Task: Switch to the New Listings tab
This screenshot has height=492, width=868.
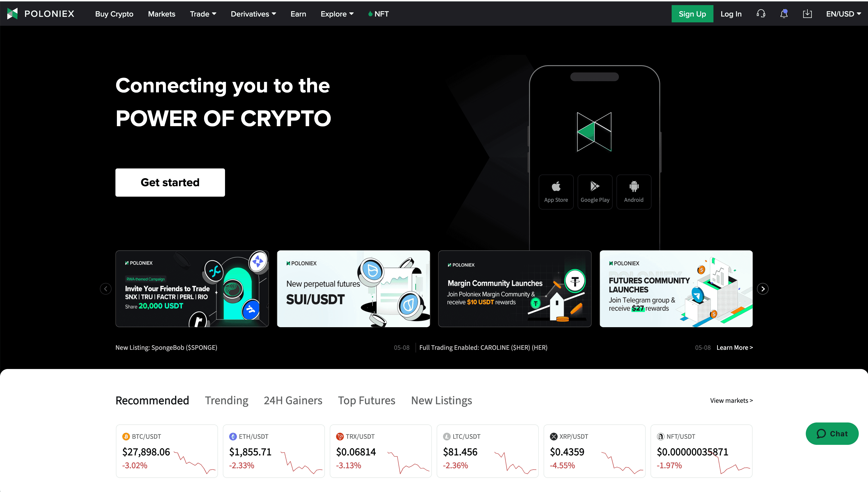Action: pyautogui.click(x=442, y=400)
